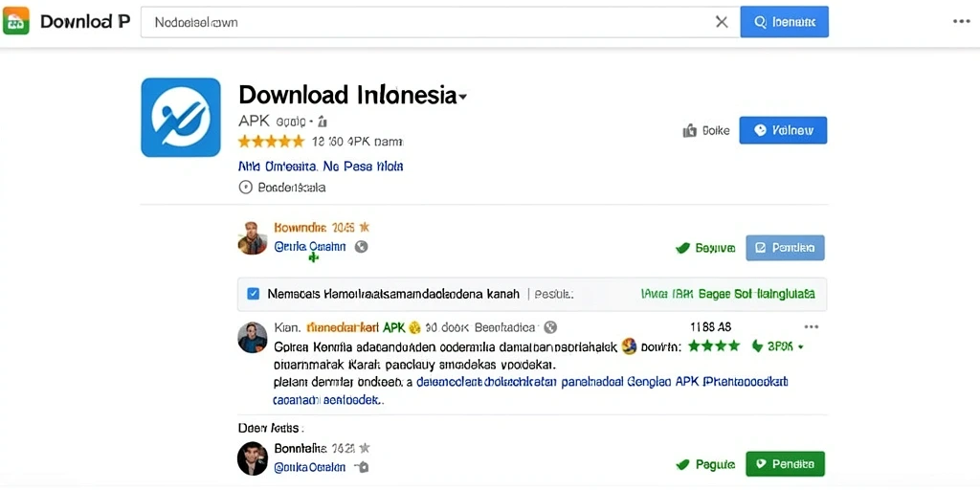Click the green Pendite button at bottom
The width and height of the screenshot is (980, 490).
[x=785, y=464]
